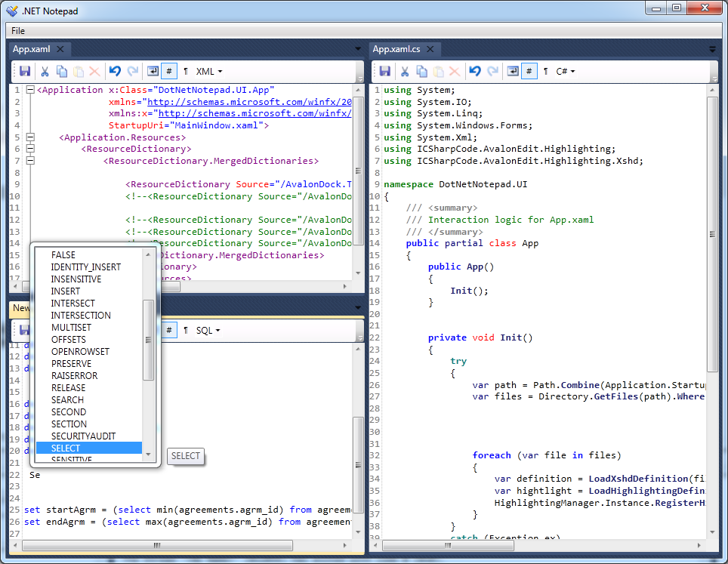The image size is (728, 564).
Task: Click the SELECT tooltip beside completion list
Action: (185, 456)
